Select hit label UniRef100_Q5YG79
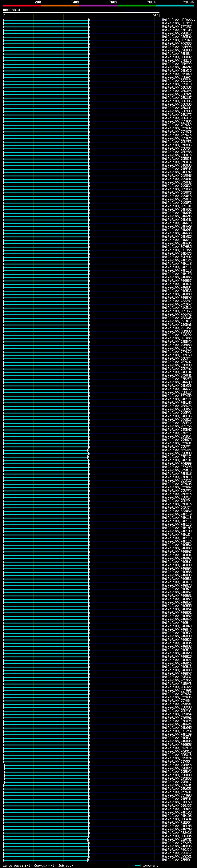197x868 pixels. coord(177,131)
